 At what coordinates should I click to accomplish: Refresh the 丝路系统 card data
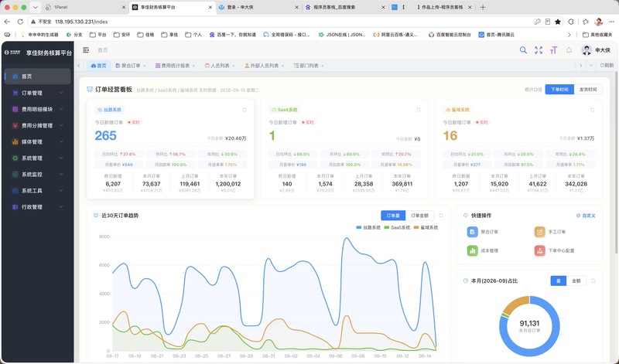245,110
